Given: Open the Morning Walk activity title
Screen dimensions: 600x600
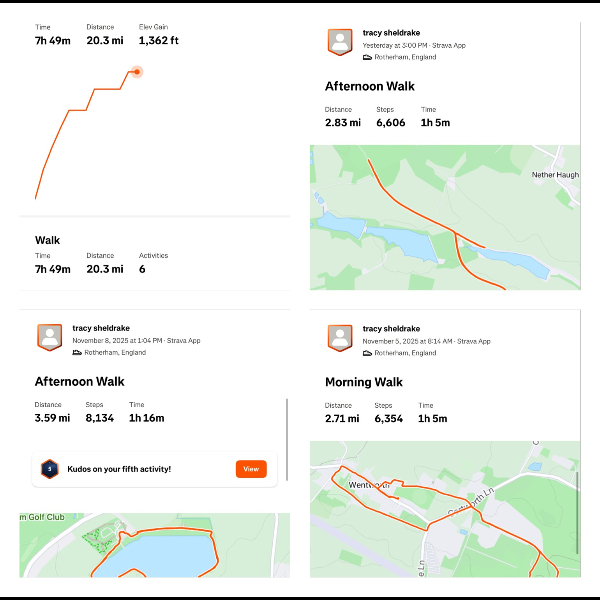Looking at the screenshot, I should (363, 382).
